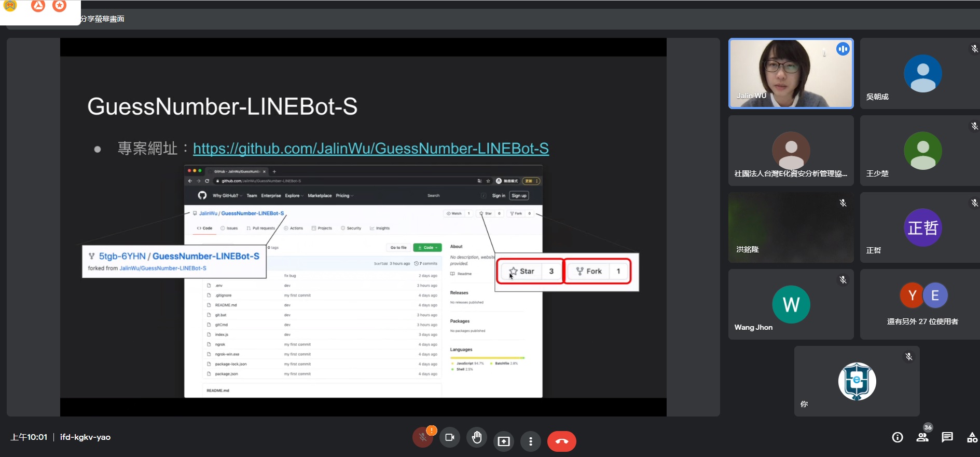Open meeting details info icon
980x457 pixels.
click(898, 437)
